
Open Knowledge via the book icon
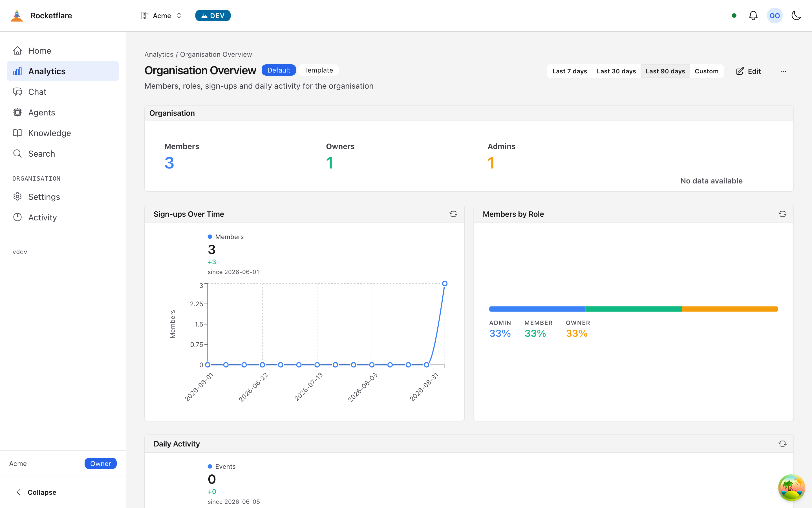tap(17, 133)
